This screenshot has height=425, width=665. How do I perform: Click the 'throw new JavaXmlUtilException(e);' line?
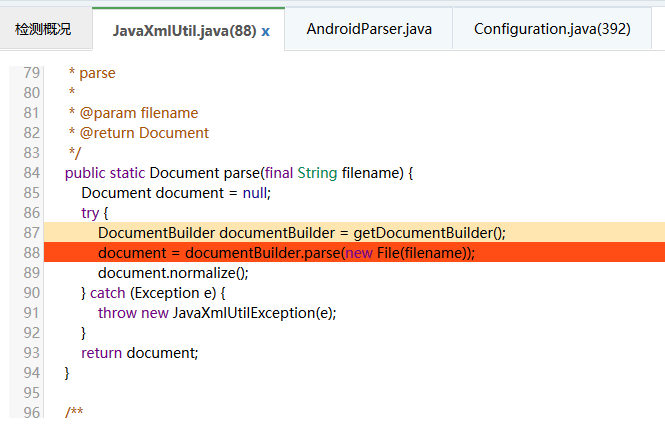click(217, 313)
